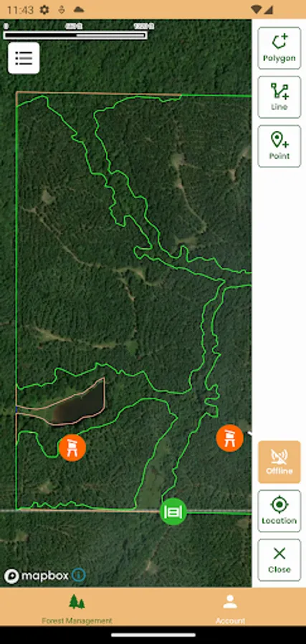Select the Line drawing tool
This screenshot has height=644, width=306.
pos(279,97)
